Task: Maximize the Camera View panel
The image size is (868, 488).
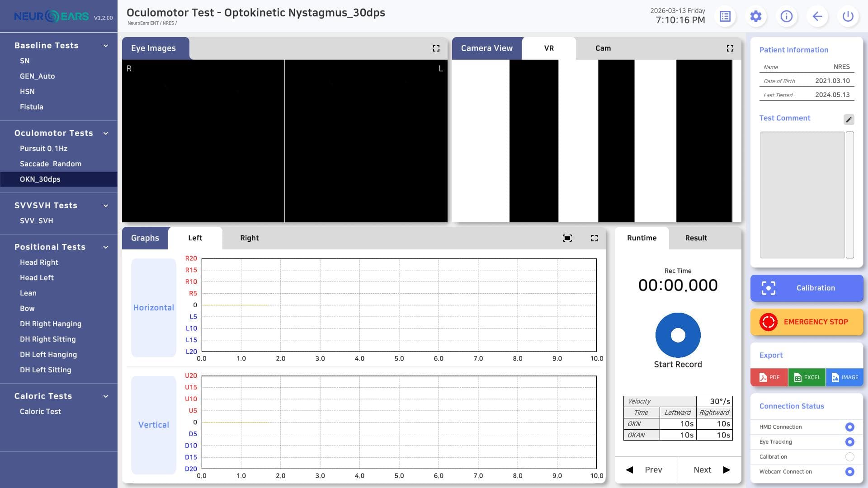Action: (x=730, y=48)
